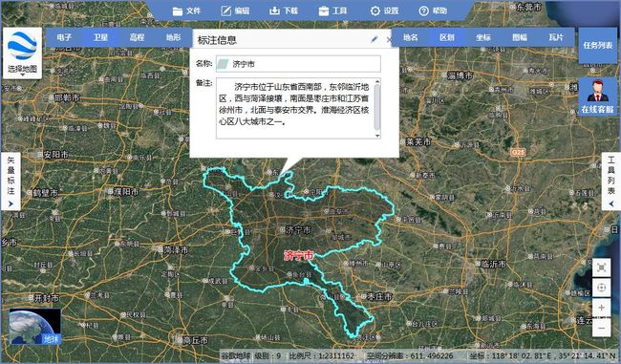This screenshot has width=621, height=364.
Task: Click the remarks scrollbar up arrow
Action: pyautogui.click(x=377, y=82)
